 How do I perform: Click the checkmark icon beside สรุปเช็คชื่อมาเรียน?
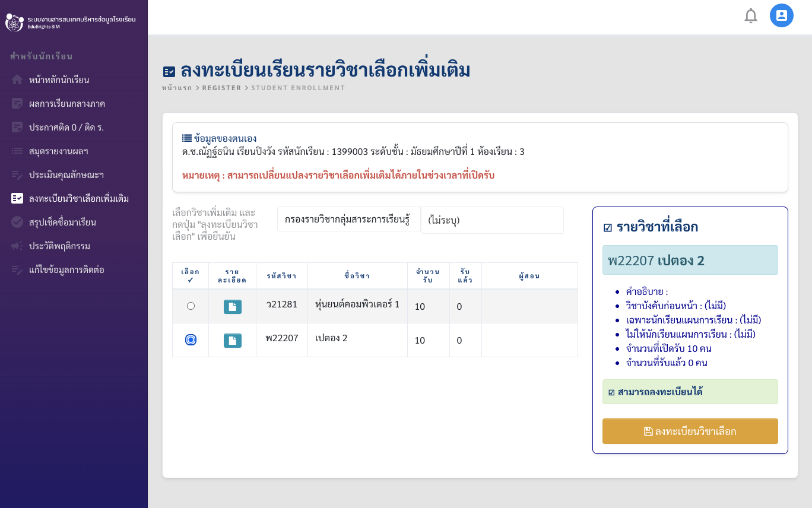[x=17, y=222]
